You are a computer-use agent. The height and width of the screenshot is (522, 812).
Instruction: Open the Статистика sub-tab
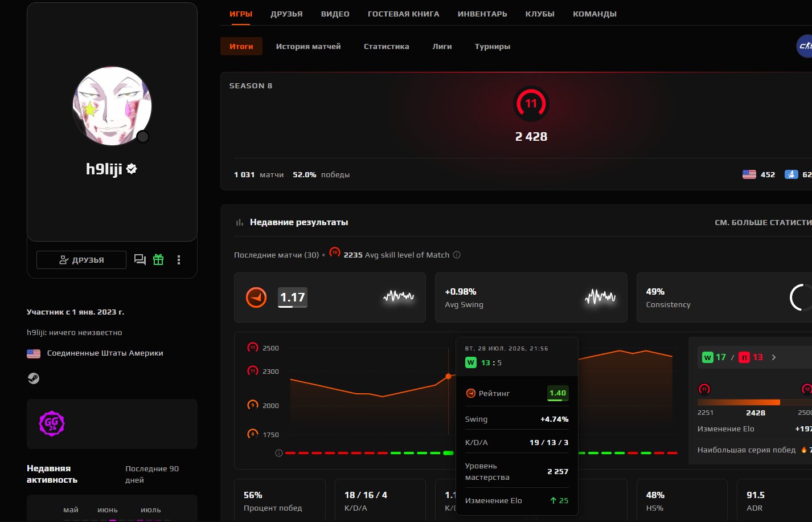pos(386,46)
